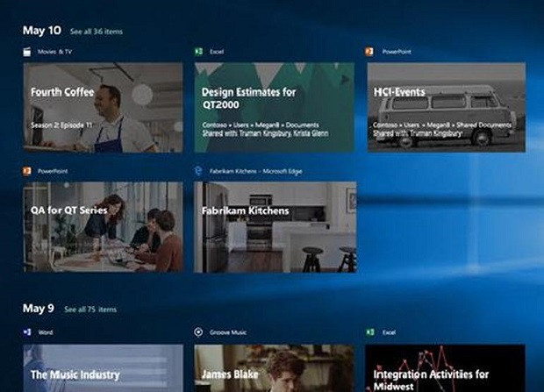Click the Movies & TV app icon
This screenshot has width=544, height=392.
pos(27,52)
